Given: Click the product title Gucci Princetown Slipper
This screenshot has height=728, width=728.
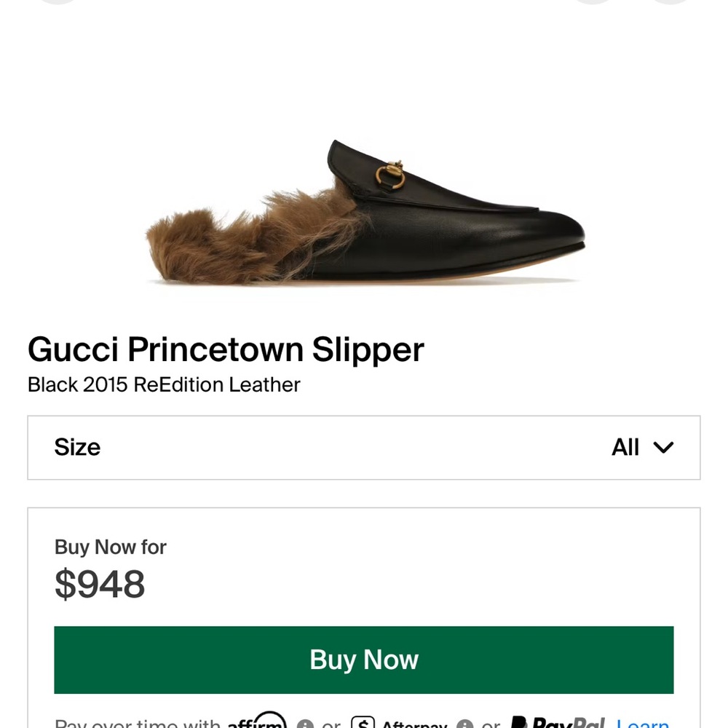Looking at the screenshot, I should [x=226, y=350].
